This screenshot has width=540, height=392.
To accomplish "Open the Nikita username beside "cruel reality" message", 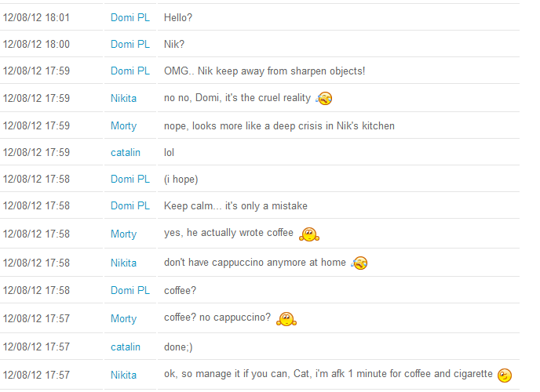I will click(x=123, y=98).
